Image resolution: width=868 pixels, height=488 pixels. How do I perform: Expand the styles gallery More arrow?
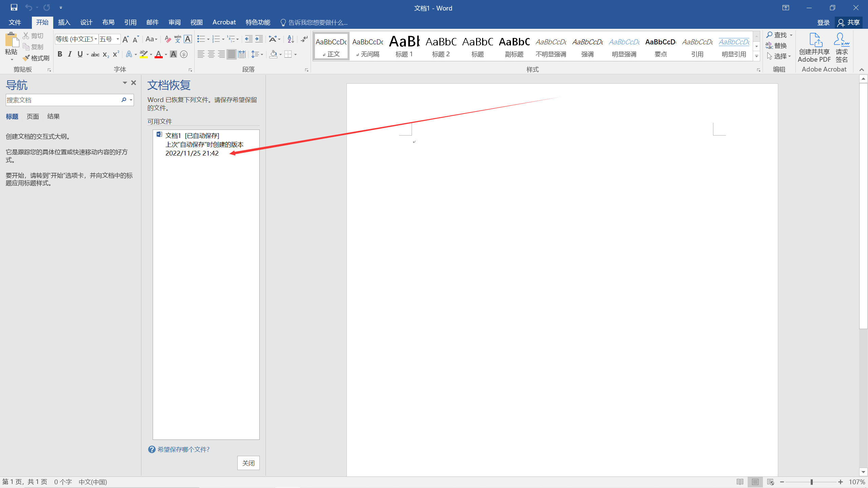[756, 56]
